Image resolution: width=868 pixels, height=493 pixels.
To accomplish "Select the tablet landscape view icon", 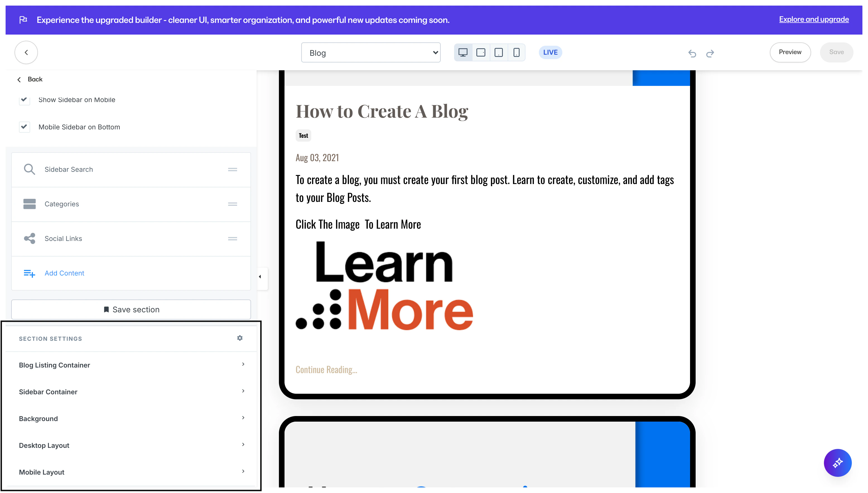I will pos(481,52).
